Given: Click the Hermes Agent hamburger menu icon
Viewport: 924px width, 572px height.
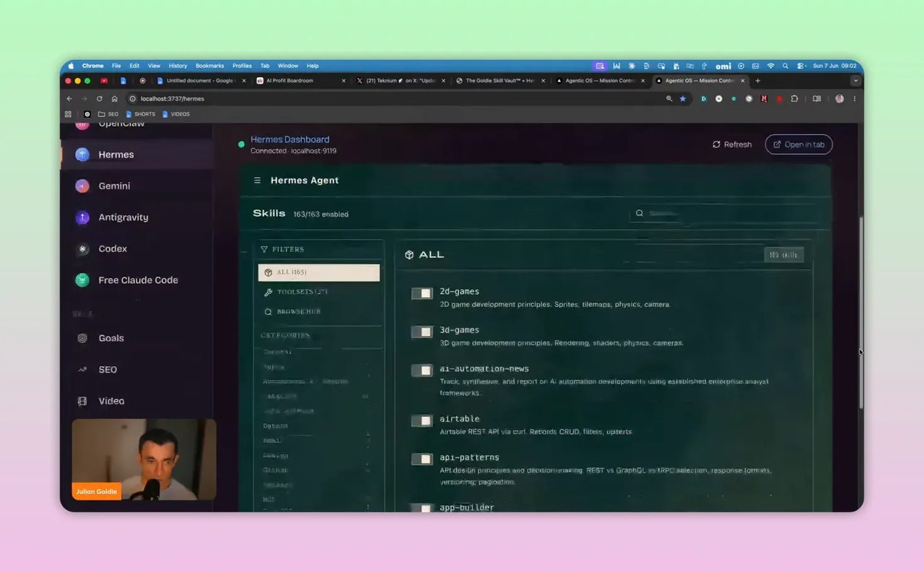Looking at the screenshot, I should click(257, 181).
